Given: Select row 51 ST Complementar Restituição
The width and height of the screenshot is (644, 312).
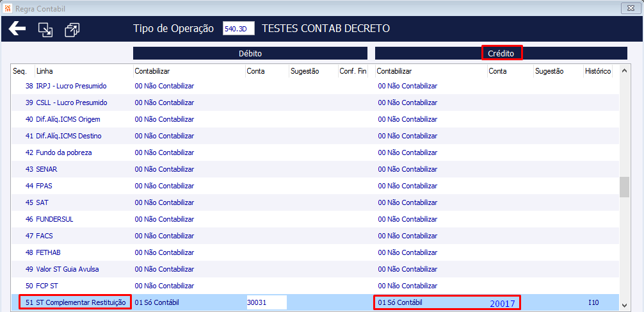Looking at the screenshot, I should [x=315, y=302].
